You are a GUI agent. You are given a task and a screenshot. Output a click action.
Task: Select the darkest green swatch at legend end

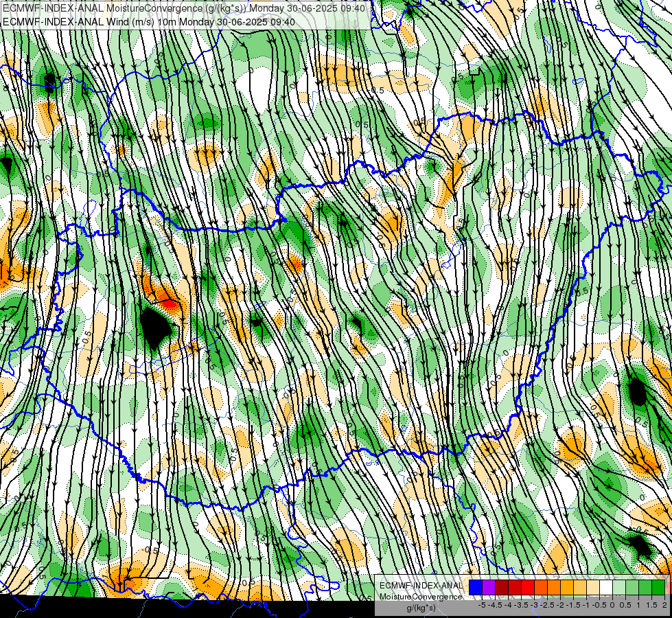point(658,587)
